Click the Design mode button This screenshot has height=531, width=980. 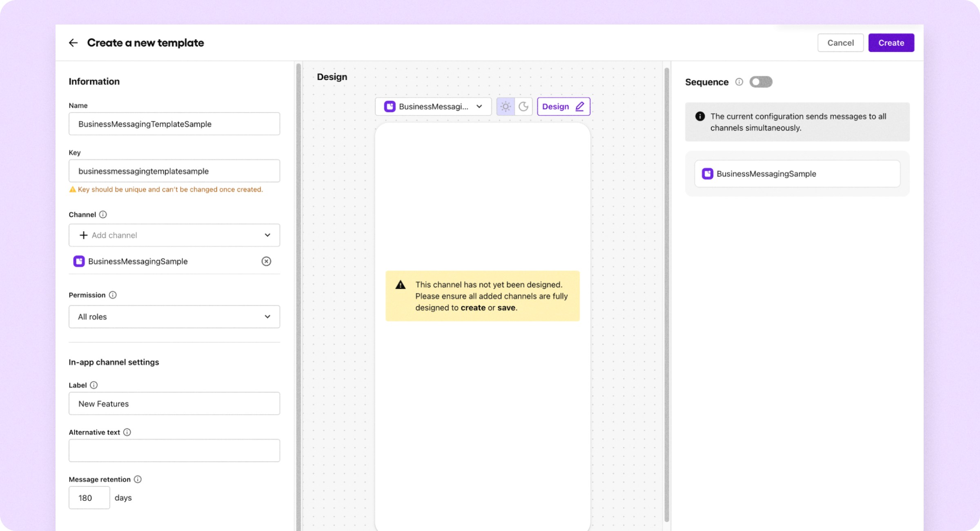coord(563,106)
